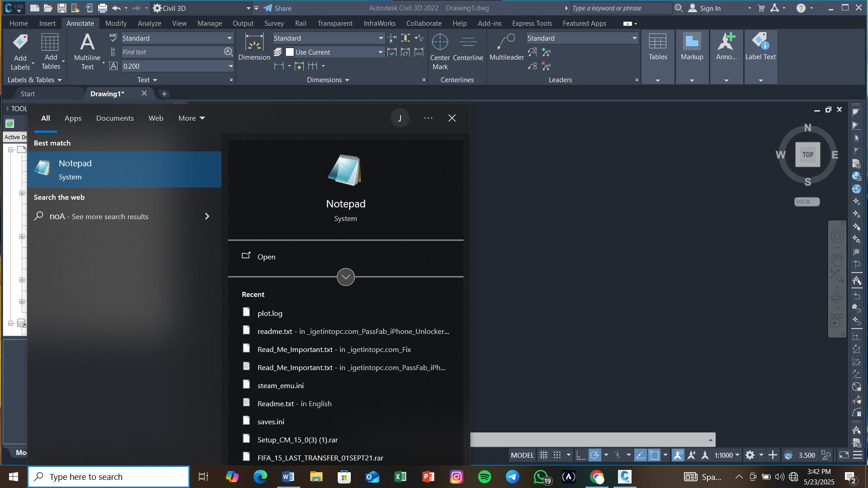The image size is (868, 488).
Task: Click the Find text input field
Action: point(172,52)
